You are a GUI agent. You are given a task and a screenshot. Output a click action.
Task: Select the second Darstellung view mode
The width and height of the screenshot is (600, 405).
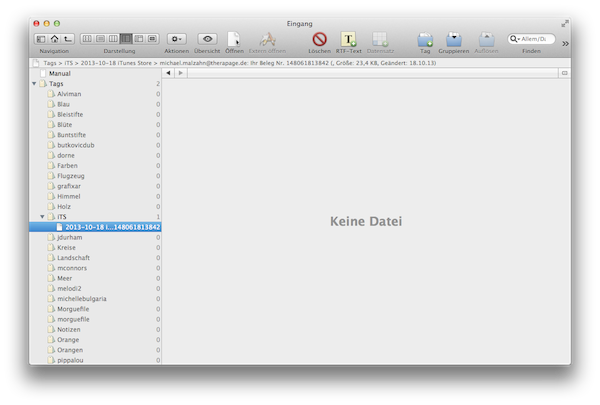(x=100, y=39)
